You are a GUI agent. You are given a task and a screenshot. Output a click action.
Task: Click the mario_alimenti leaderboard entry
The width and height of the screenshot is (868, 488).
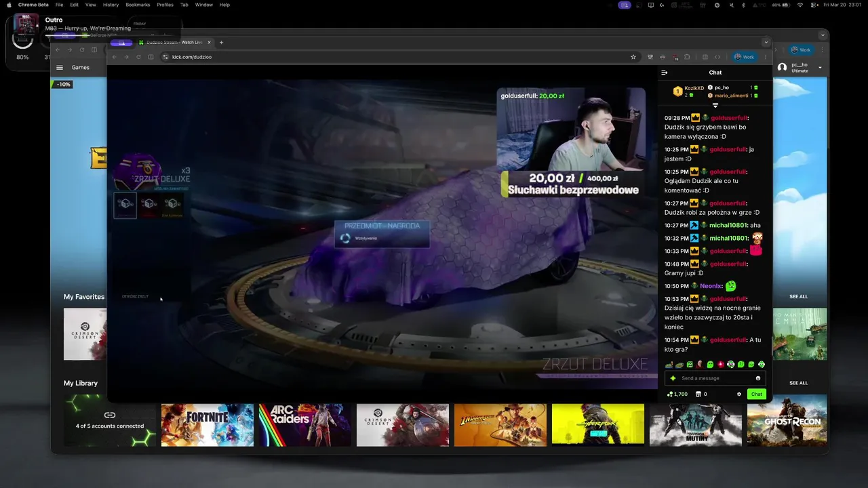(731, 96)
